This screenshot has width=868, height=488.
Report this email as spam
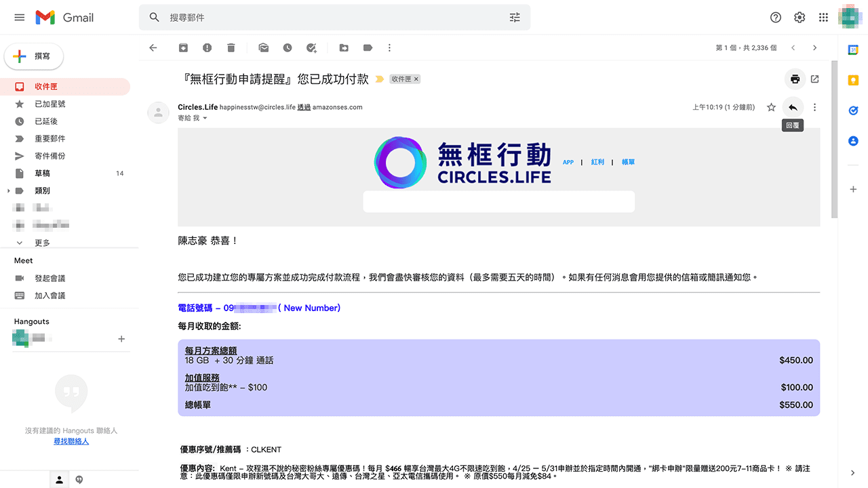207,47
